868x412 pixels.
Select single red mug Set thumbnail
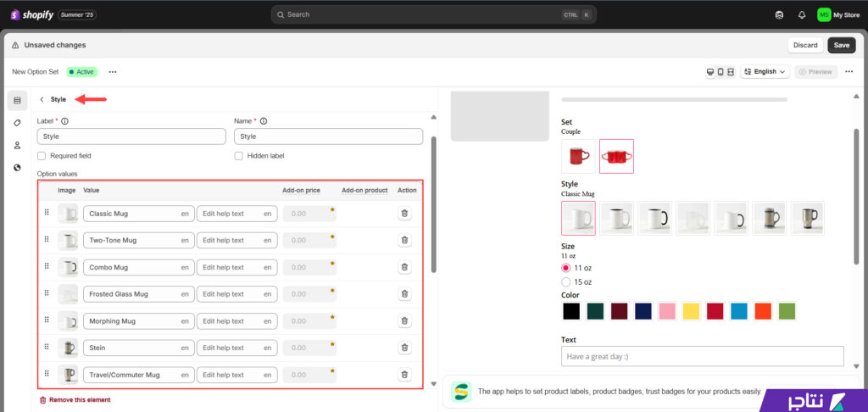[578, 156]
